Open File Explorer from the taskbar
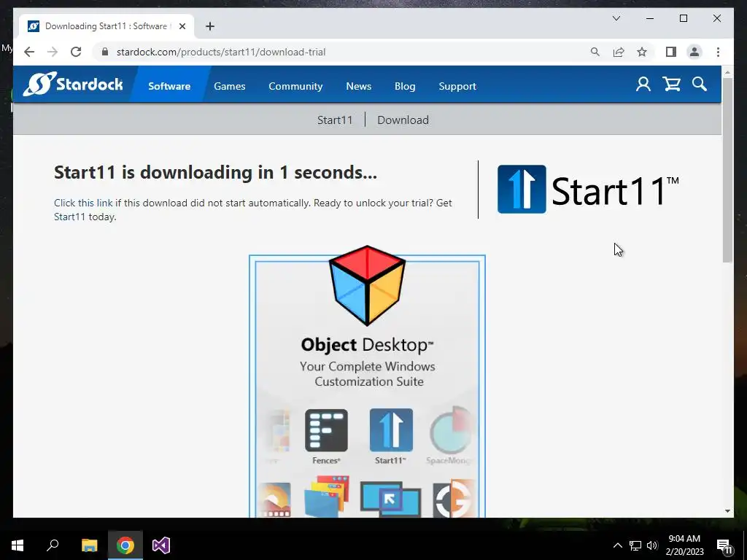This screenshot has height=560, width=747. click(x=89, y=545)
